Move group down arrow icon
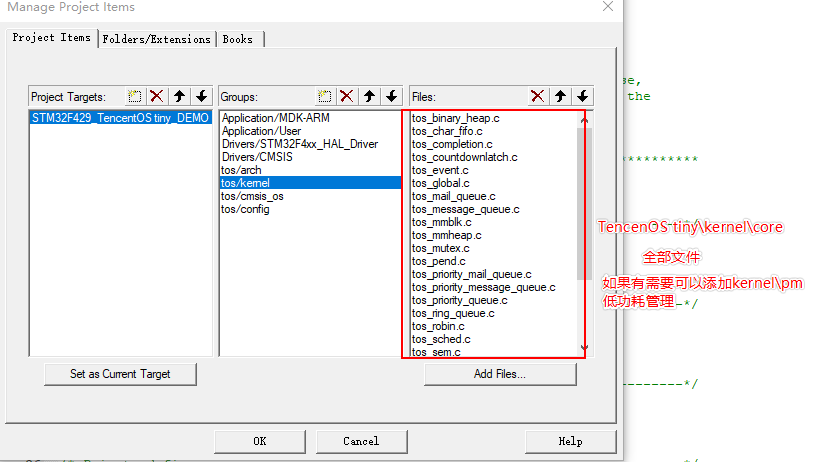Screen dimensions: 826x462 [391, 96]
